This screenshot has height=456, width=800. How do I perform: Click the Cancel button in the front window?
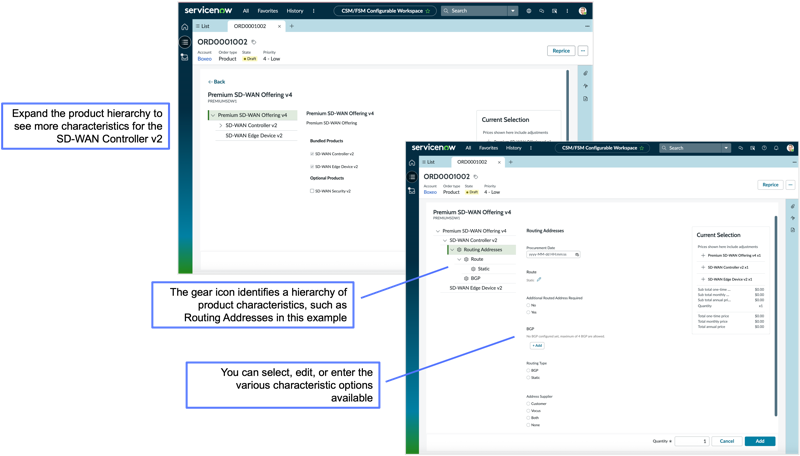(727, 441)
